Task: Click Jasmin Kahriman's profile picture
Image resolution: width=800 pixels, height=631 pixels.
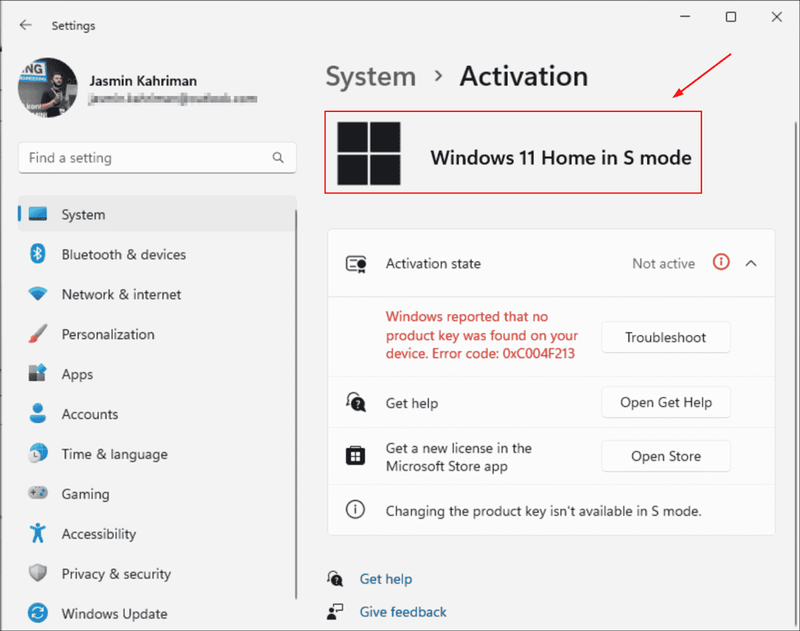Action: (48, 89)
